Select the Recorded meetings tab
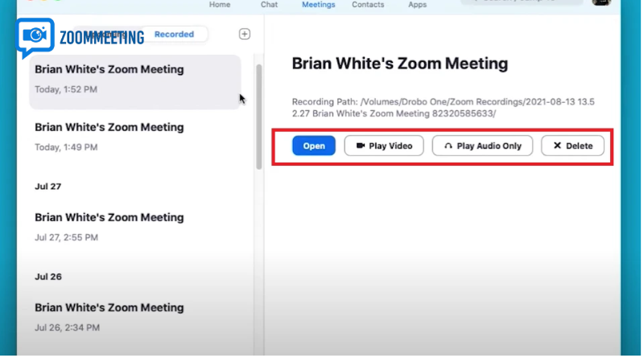The height and width of the screenshot is (362, 644). (174, 35)
